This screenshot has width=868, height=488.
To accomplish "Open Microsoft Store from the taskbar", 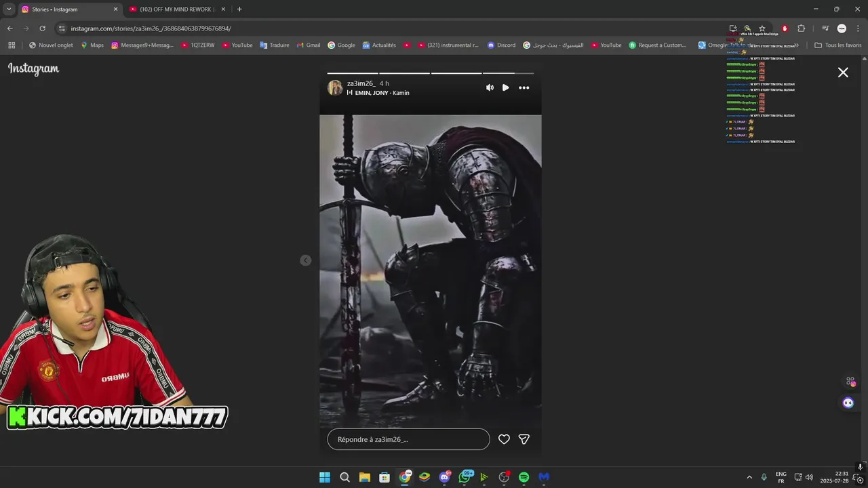I will (384, 477).
